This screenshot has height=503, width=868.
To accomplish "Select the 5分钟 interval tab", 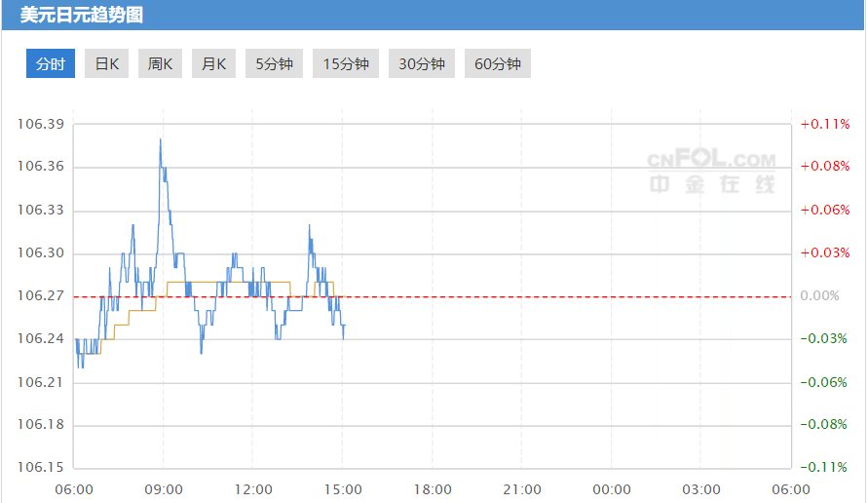I will [274, 63].
